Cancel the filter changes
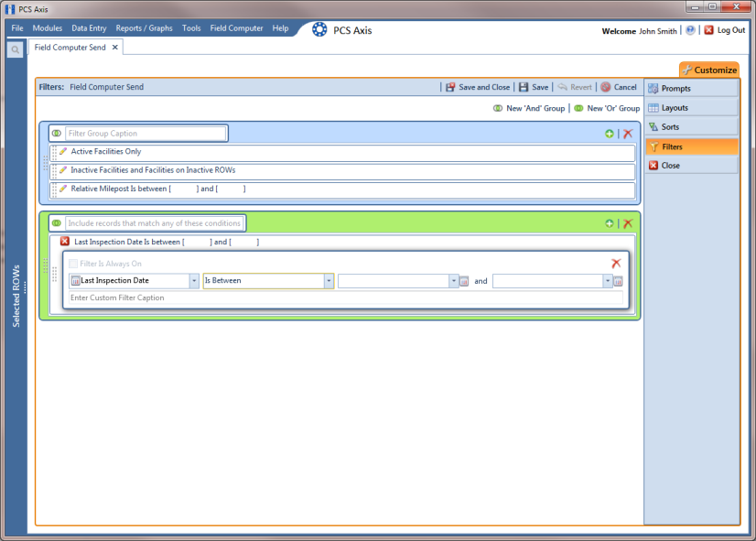 [619, 87]
